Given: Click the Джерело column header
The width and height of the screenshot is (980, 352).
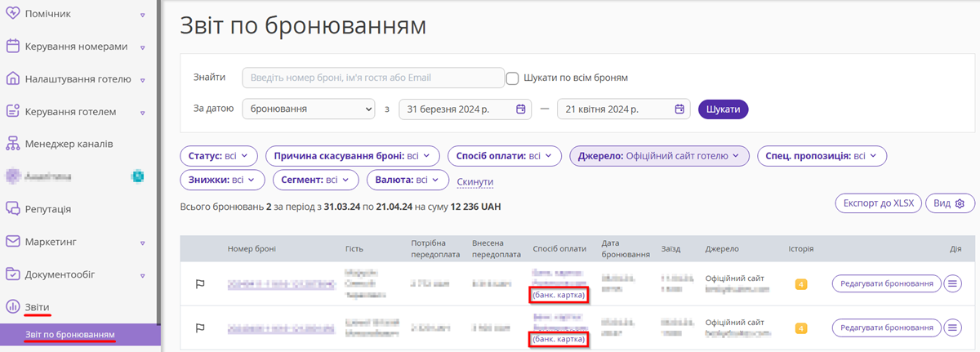Looking at the screenshot, I should 722,248.
